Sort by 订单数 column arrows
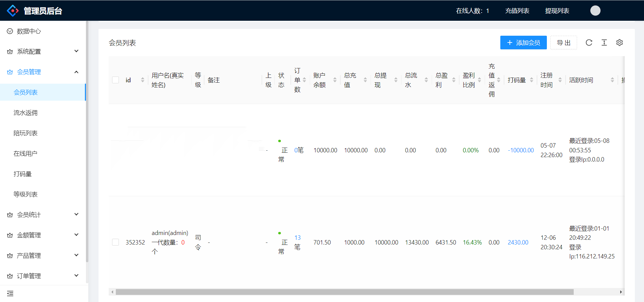This screenshot has width=644, height=302. 304,80
